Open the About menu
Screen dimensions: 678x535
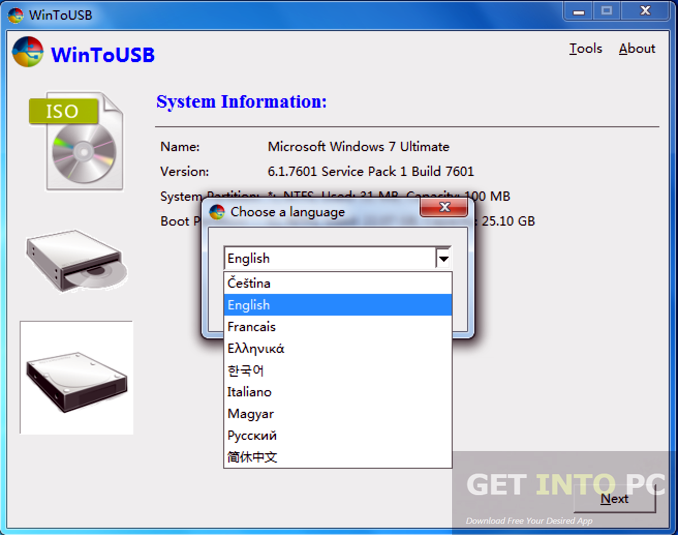pyautogui.click(x=636, y=48)
